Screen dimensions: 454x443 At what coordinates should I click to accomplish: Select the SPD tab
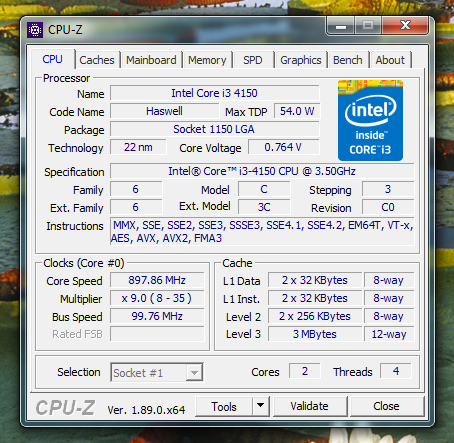point(253,60)
